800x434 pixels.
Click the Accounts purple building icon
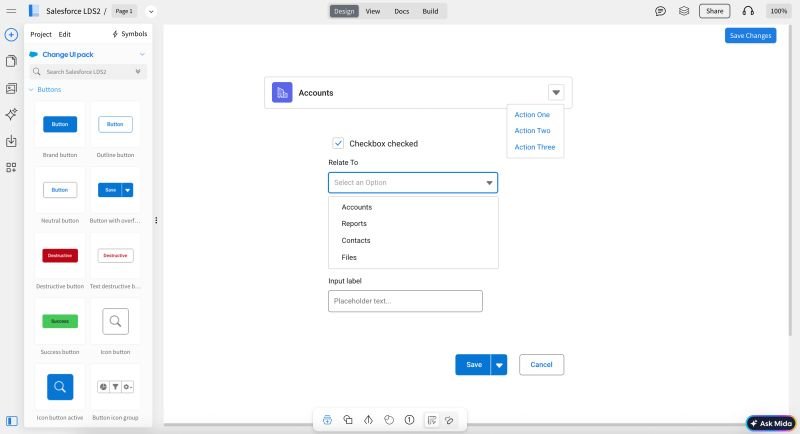[282, 92]
